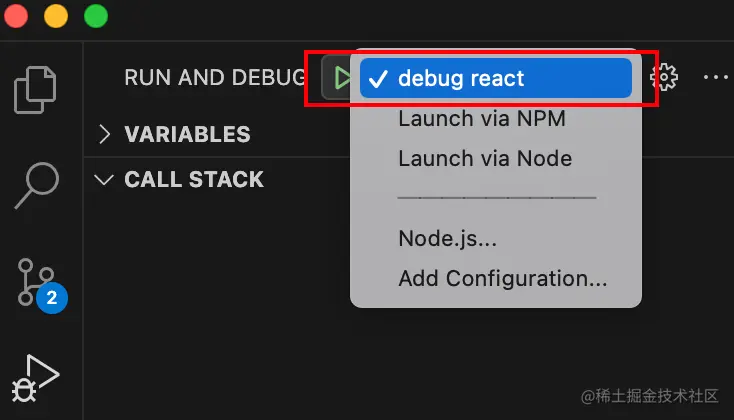Click Add Configuration... option
The width and height of the screenshot is (734, 420).
pos(503,279)
